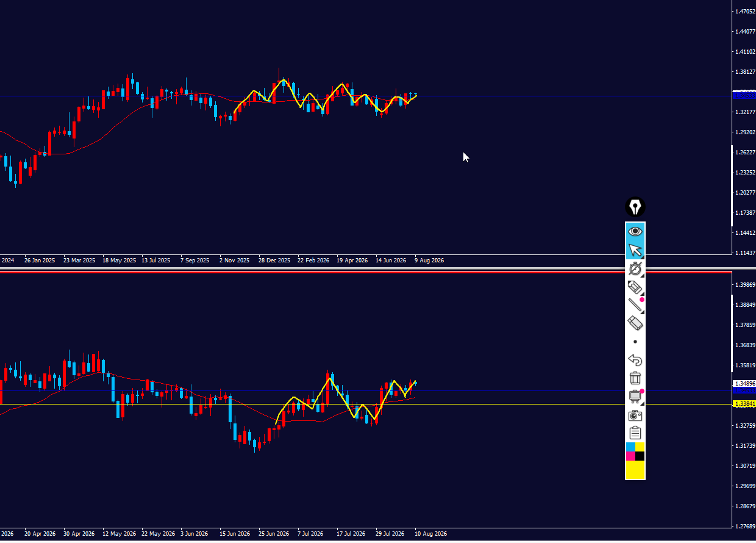Click the round pen nib launcher button

click(635, 207)
